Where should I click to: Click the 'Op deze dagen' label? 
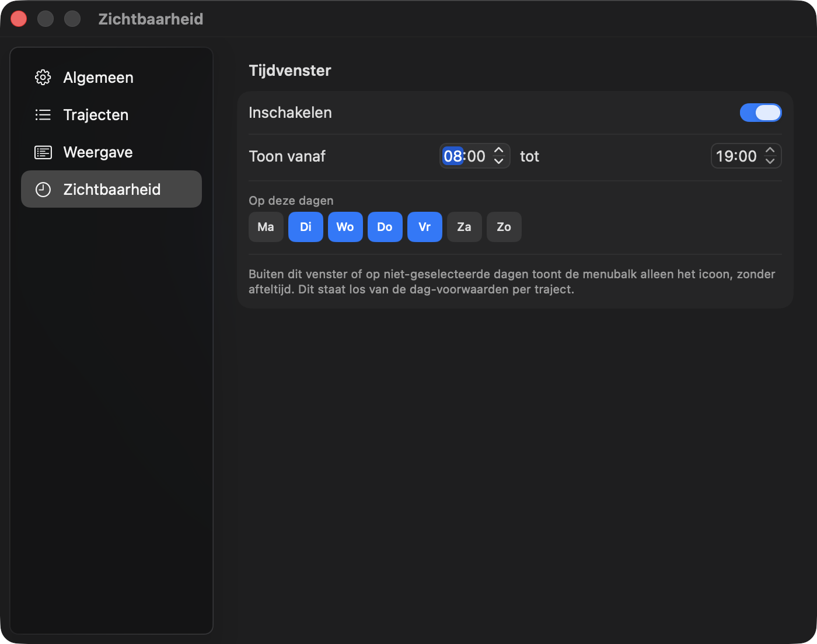pyautogui.click(x=291, y=201)
